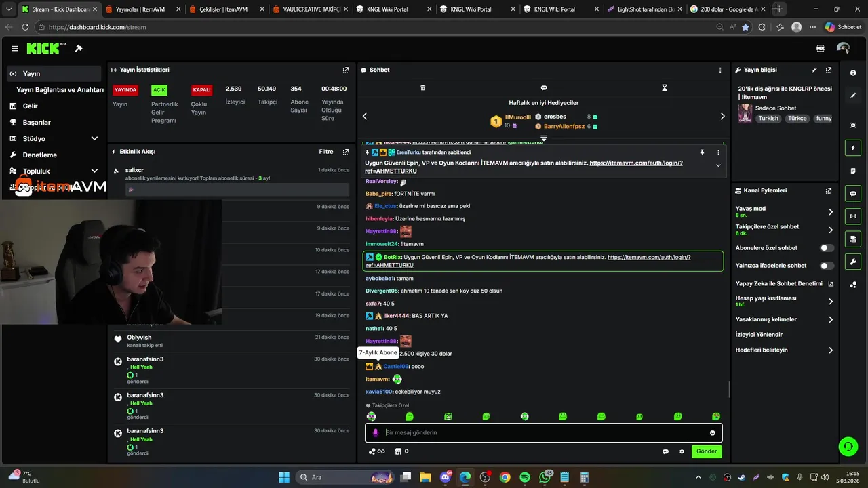Switch to 200 dolar Google browser tab
The width and height of the screenshot is (868, 488).
tap(726, 9)
